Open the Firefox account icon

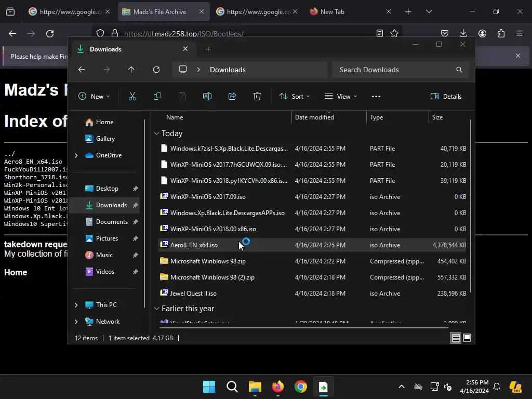482,33
